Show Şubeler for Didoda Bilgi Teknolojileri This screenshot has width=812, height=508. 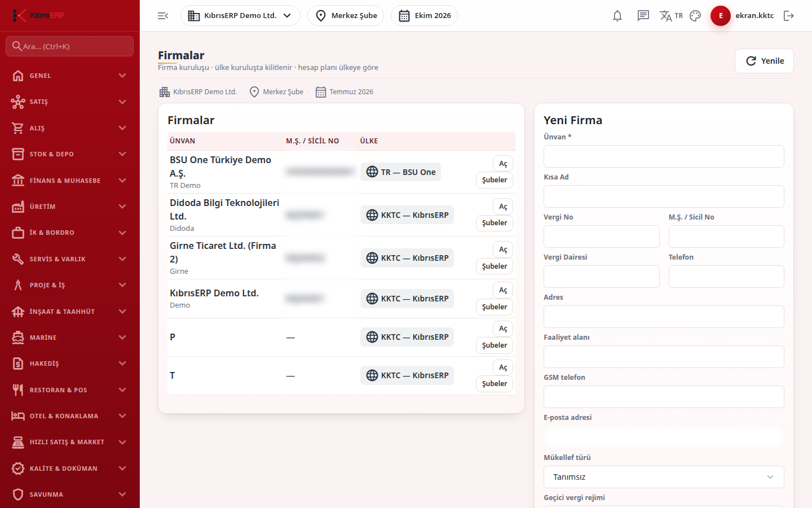coord(495,223)
